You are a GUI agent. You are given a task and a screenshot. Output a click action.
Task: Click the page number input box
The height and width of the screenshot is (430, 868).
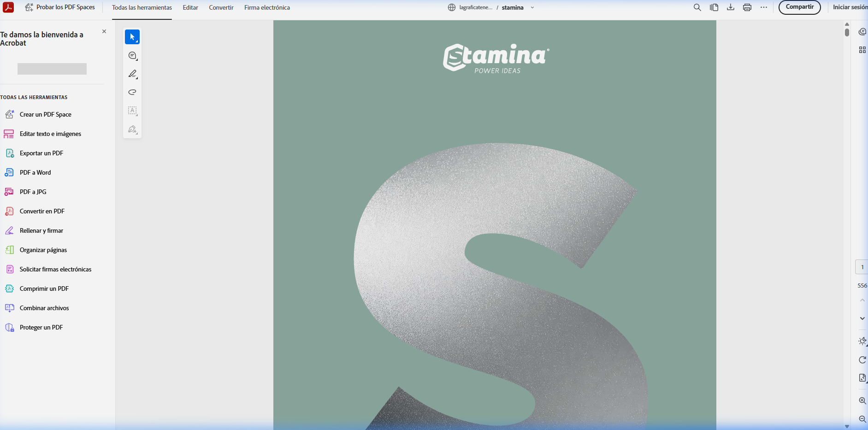[862, 267]
